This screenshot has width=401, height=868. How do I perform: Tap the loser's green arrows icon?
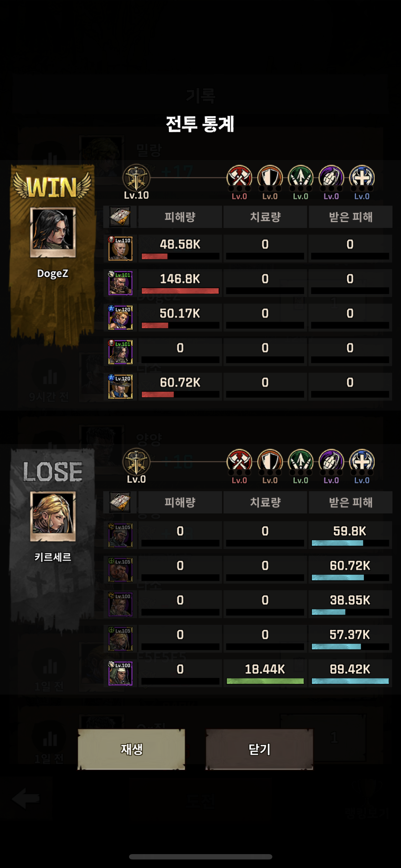pos(300,462)
